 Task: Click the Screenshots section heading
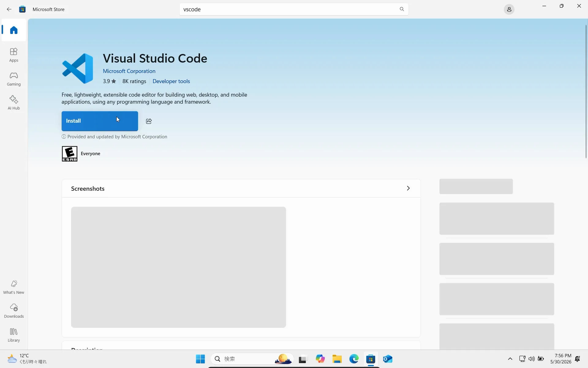[x=88, y=189]
